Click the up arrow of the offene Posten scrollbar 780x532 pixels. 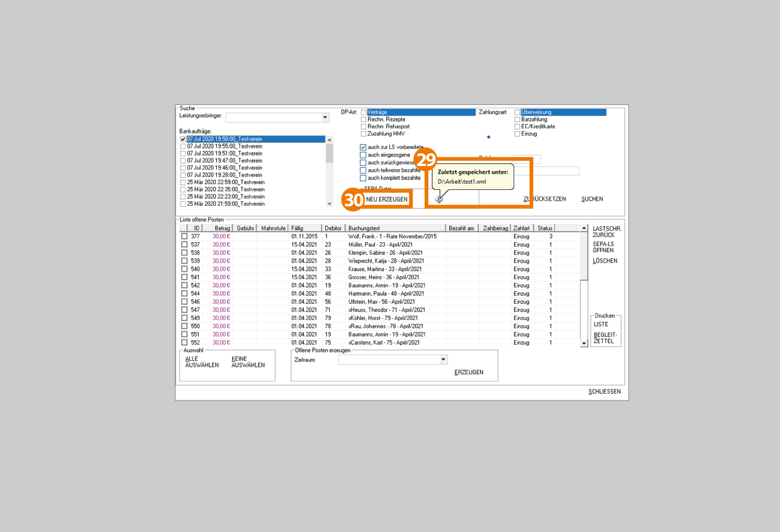584,228
